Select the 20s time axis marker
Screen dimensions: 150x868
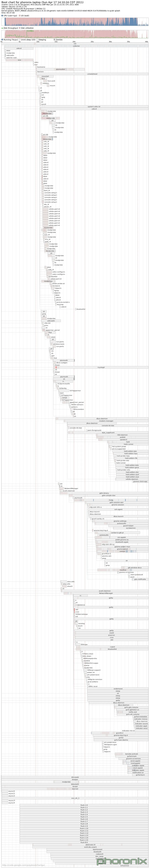click(x=74, y=42)
